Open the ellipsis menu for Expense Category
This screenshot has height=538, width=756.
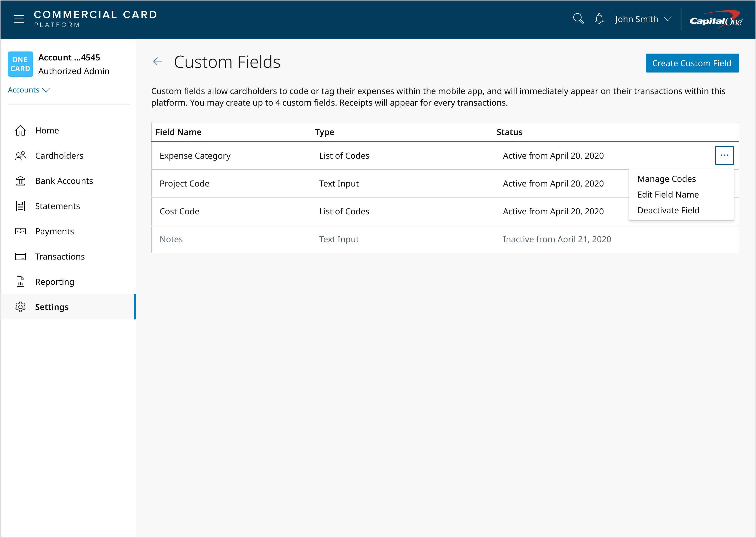click(x=724, y=155)
